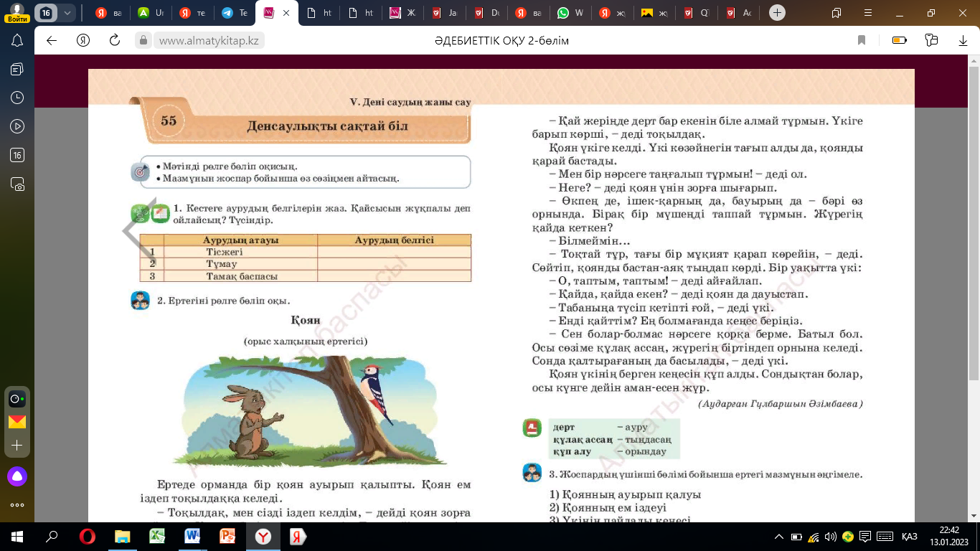
Task: Click the www.almatykitap.kz address field
Action: click(208, 41)
